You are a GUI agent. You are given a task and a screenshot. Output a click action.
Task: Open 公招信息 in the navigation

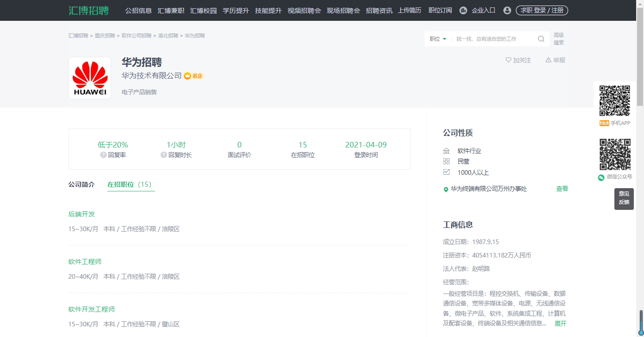pyautogui.click(x=138, y=10)
